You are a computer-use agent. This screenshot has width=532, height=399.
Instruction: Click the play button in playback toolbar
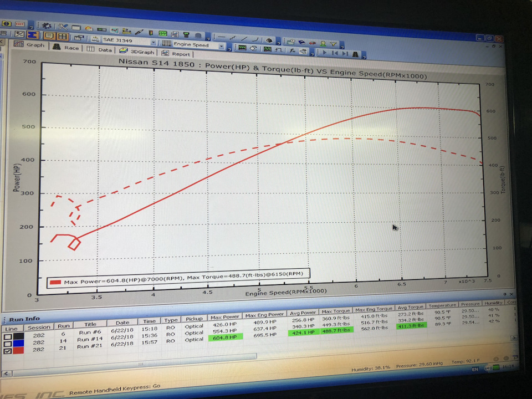(325, 53)
